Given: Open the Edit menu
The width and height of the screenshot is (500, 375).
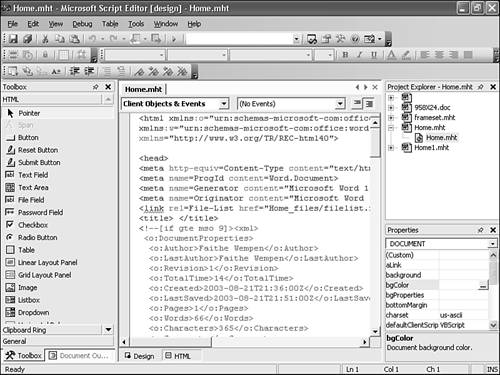Looking at the screenshot, I should [33, 24].
